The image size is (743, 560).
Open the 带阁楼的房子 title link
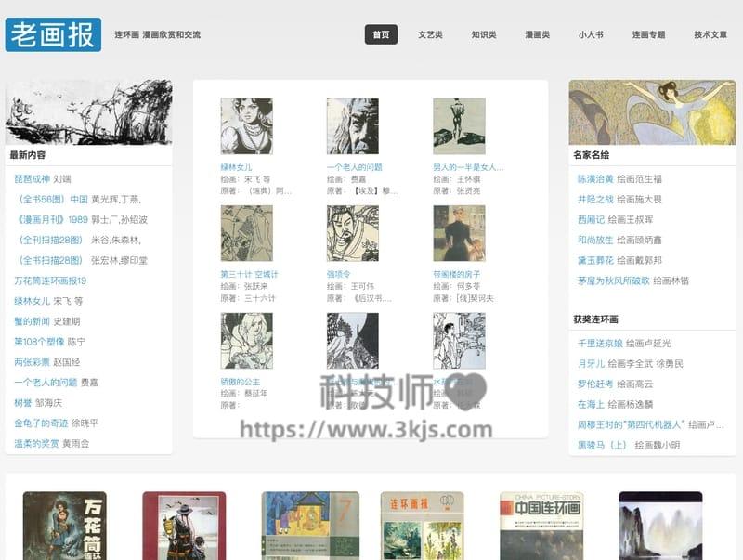[x=456, y=274]
